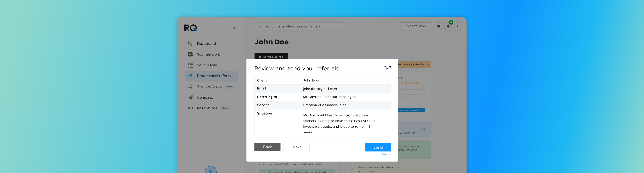Send the referral with the Send button

pos(378,147)
